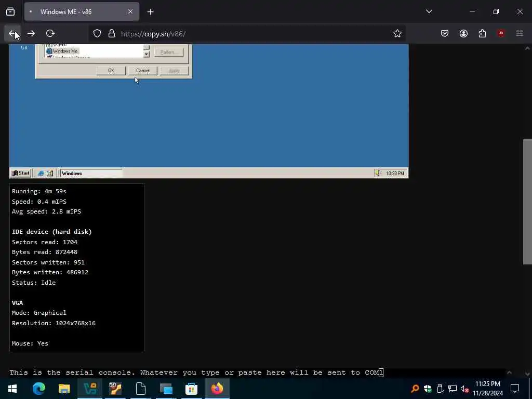
Task: Save page to Pocket
Action: (445, 33)
